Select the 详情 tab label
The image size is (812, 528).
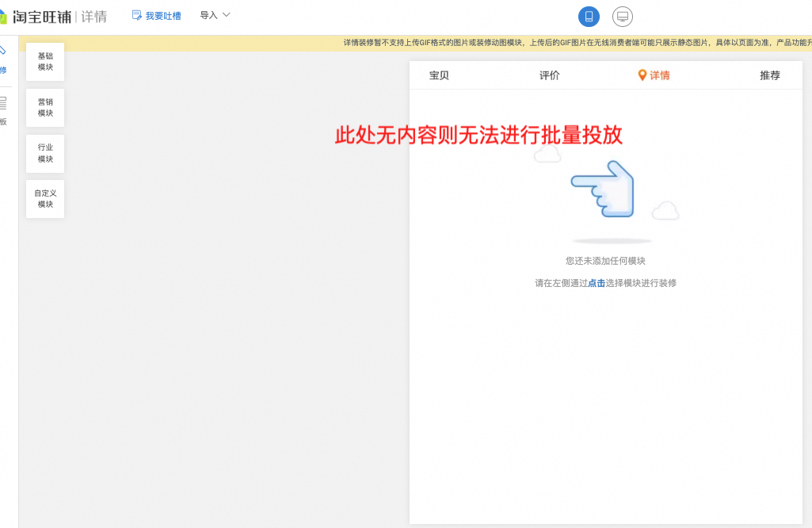pos(660,75)
